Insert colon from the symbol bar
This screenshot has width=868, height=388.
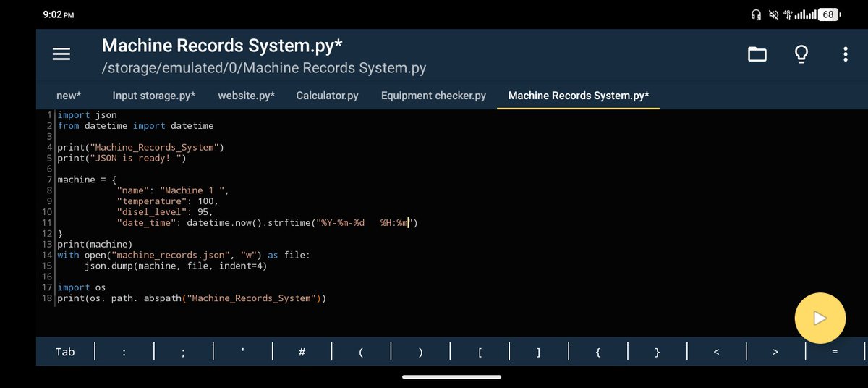click(x=124, y=352)
